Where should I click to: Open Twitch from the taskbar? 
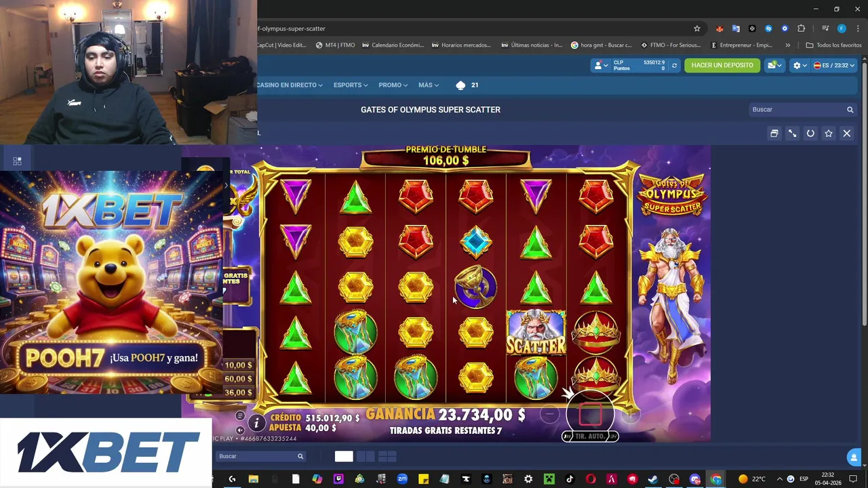[338, 479]
